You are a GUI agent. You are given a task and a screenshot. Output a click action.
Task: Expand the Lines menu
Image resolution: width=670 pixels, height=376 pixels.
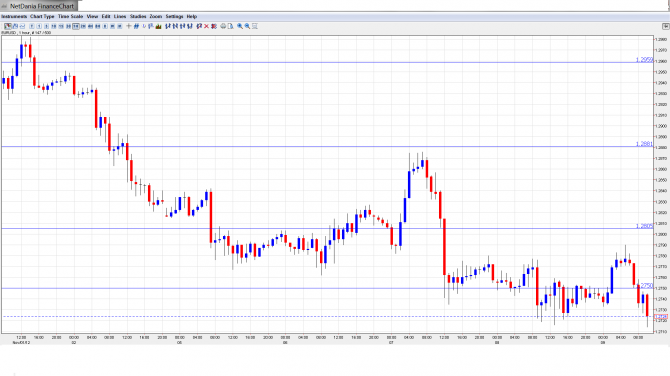click(x=120, y=16)
